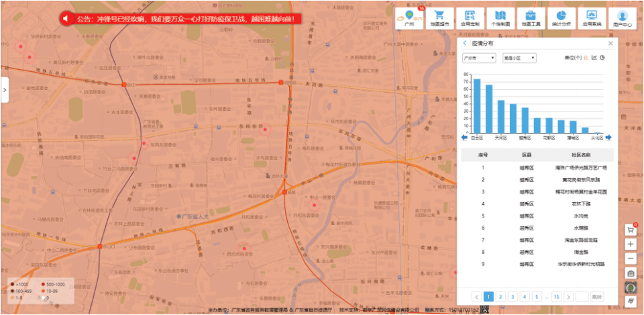Open 应用定制 app customization
Image resolution: width=644 pixels, height=315 pixels.
pos(470,18)
